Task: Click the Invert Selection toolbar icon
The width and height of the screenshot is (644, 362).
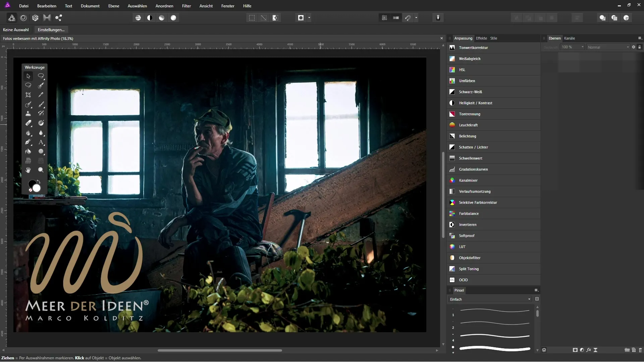Action: point(275,18)
